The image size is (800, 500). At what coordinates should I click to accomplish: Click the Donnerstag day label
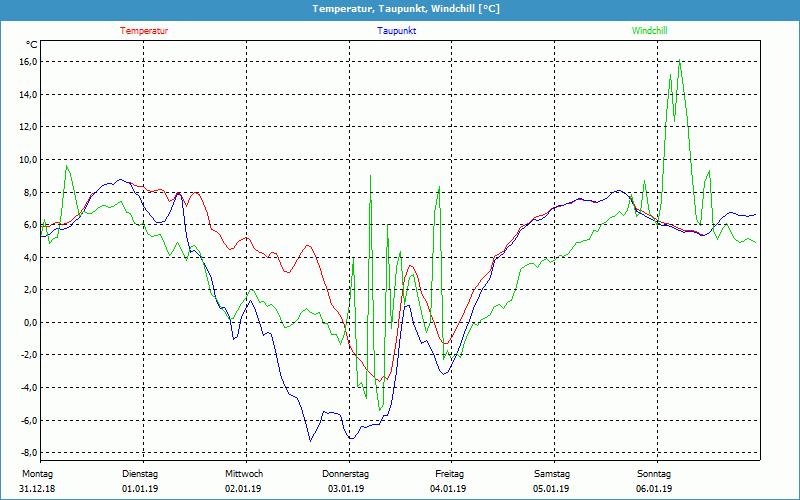click(345, 474)
